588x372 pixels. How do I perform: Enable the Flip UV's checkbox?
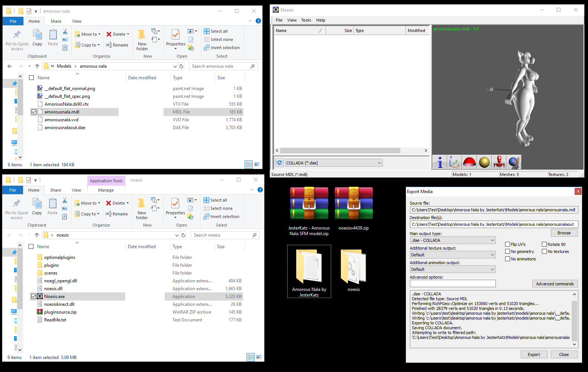tap(507, 244)
